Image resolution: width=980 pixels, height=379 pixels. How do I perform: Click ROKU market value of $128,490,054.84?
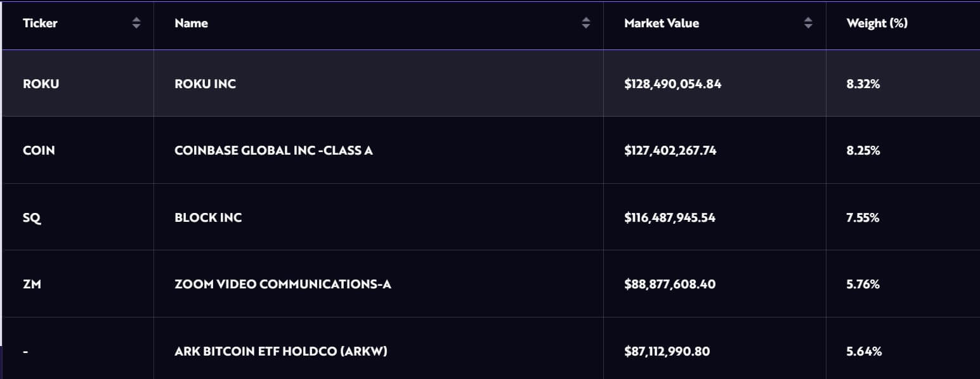(x=672, y=83)
